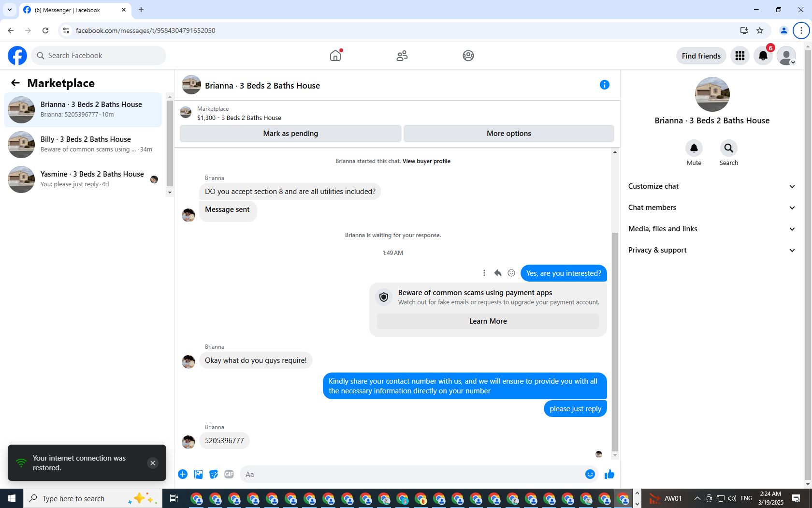Dismiss the internet connection restored notice

click(x=153, y=463)
